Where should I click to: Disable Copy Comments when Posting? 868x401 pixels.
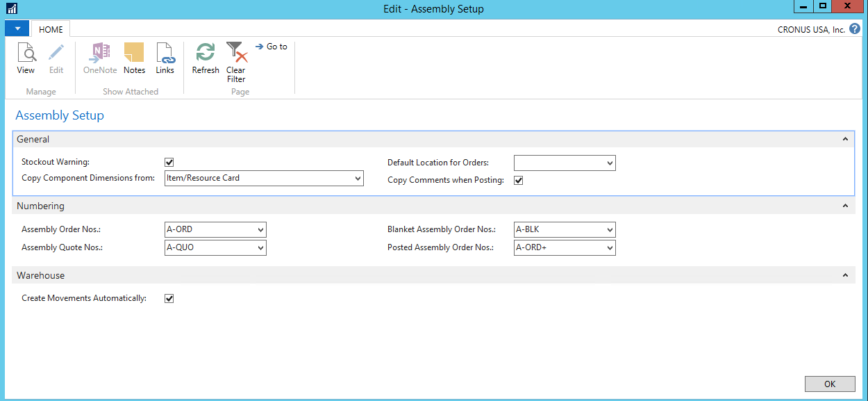(x=518, y=180)
